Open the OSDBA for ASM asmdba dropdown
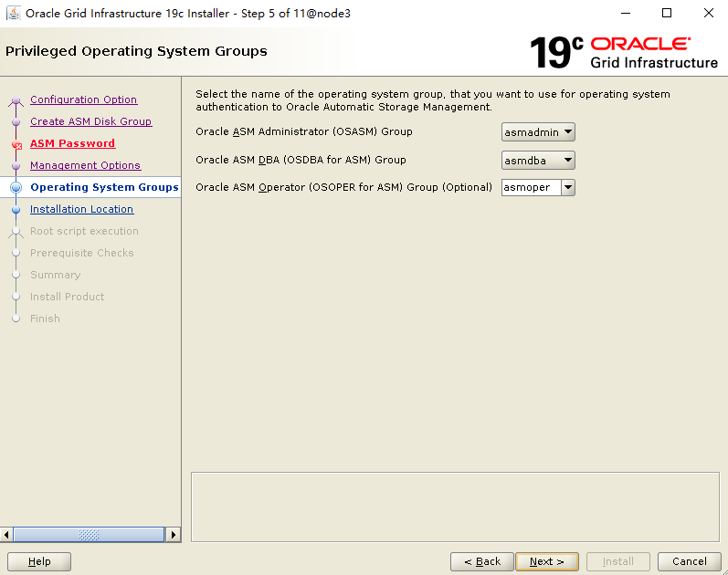728x575 pixels. point(538,161)
